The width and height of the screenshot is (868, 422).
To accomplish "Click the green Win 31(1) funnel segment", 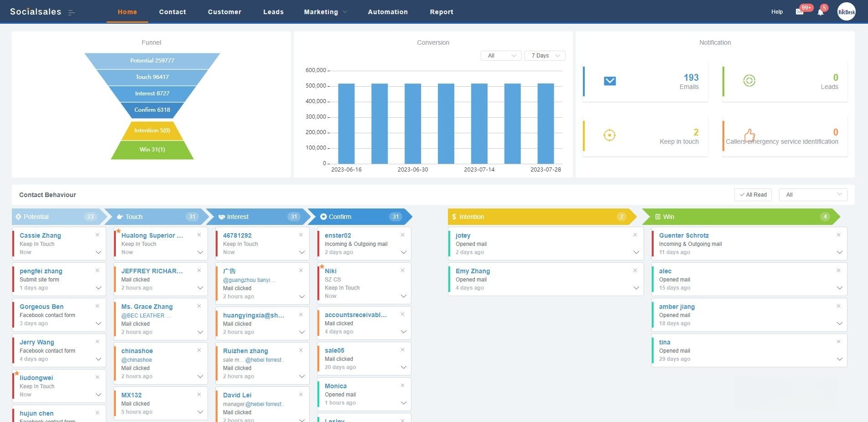I will pyautogui.click(x=152, y=150).
